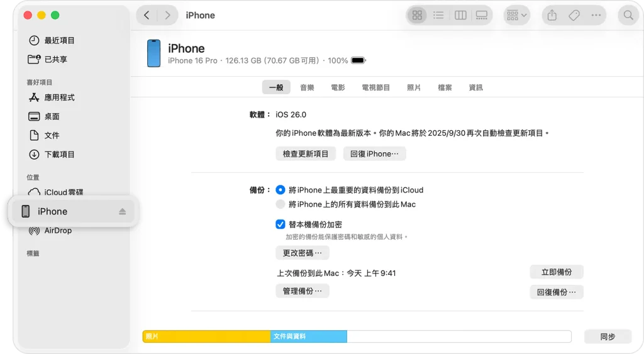Click the 標籤 sidebar section header
This screenshot has width=644, height=354.
click(33, 253)
